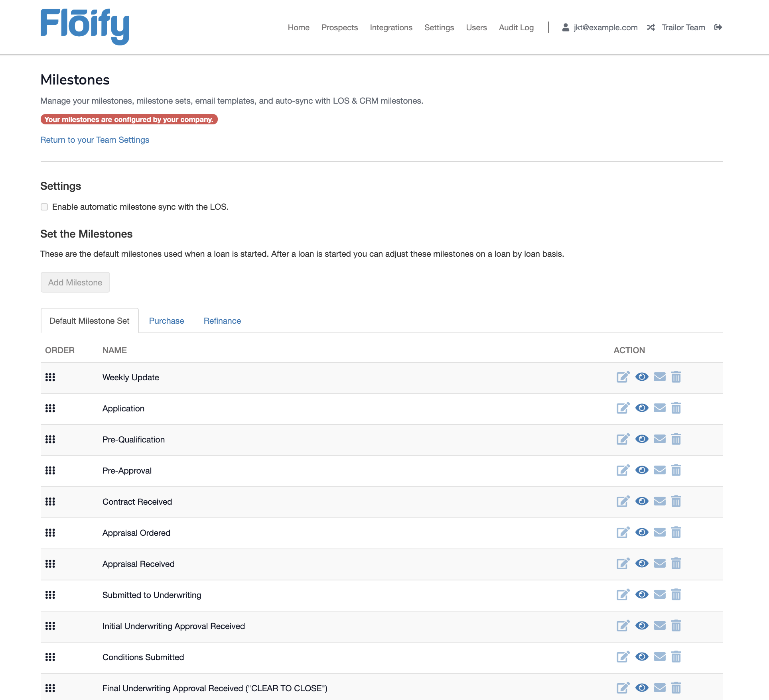This screenshot has width=769, height=700.
Task: Enable automatic milestone sync with LOS
Action: click(x=44, y=207)
